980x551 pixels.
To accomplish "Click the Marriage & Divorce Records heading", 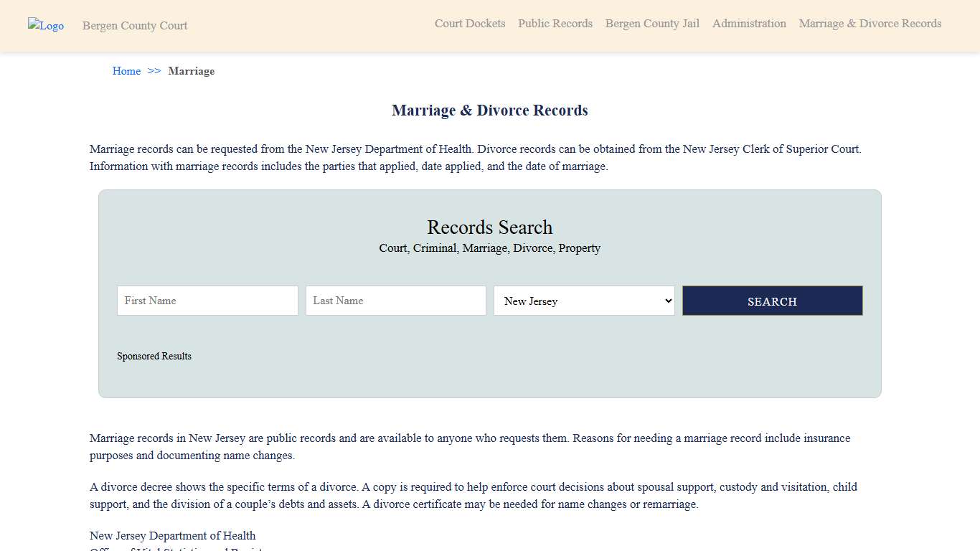I will tap(489, 110).
